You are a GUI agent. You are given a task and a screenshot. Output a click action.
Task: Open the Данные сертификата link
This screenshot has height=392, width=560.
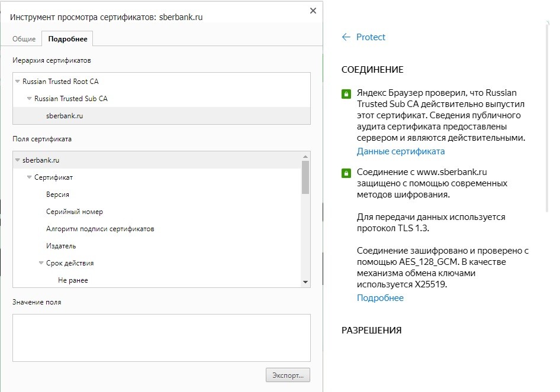click(x=401, y=151)
